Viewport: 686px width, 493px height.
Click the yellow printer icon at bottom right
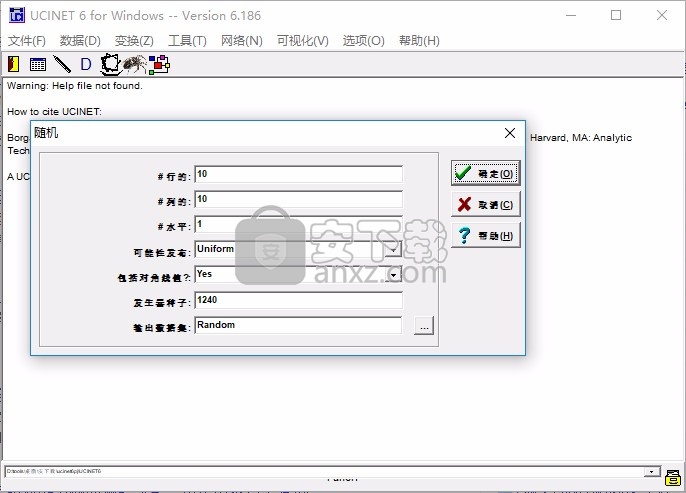[672, 477]
